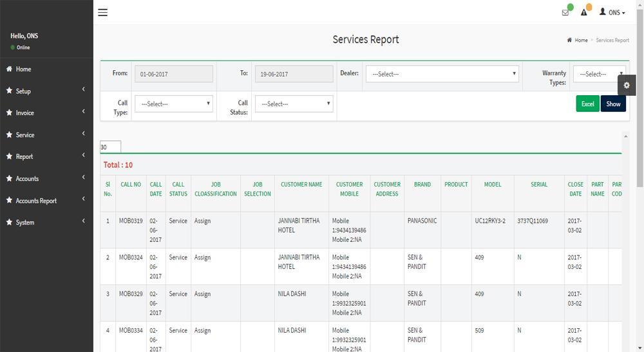Click the page size field showing 30
644x352 pixels.
tap(111, 147)
